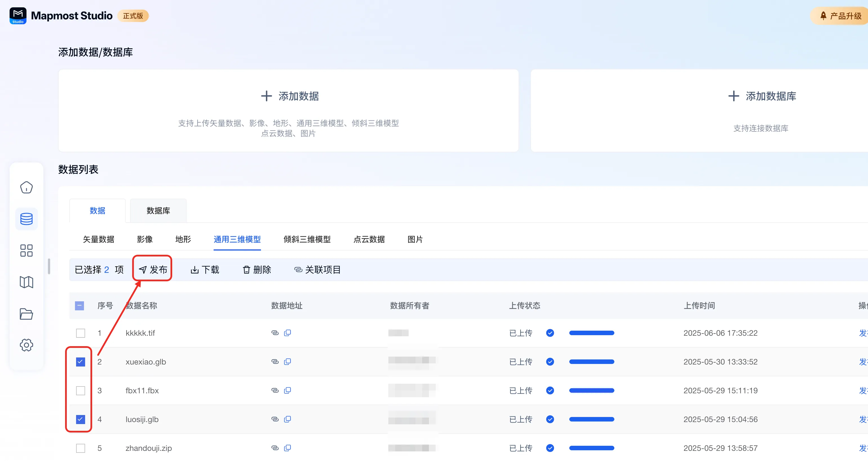This screenshot has width=868, height=461.
Task: Check the fbx11.fbx row checkbox
Action: click(81, 390)
